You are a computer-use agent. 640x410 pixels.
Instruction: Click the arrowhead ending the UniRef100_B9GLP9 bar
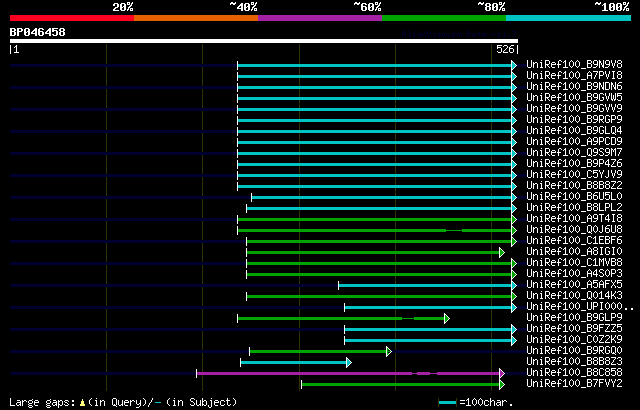(x=447, y=319)
